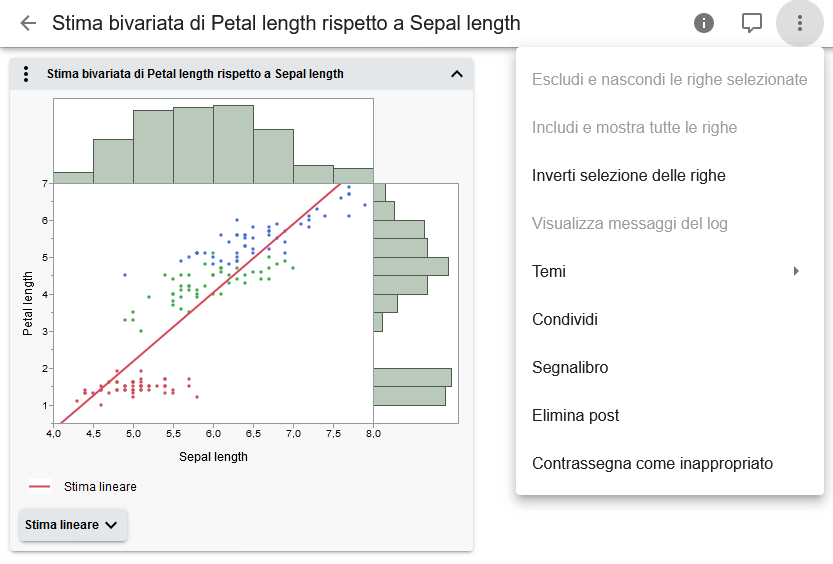833x564 pixels.
Task: Click the back arrow icon
Action: (28, 23)
